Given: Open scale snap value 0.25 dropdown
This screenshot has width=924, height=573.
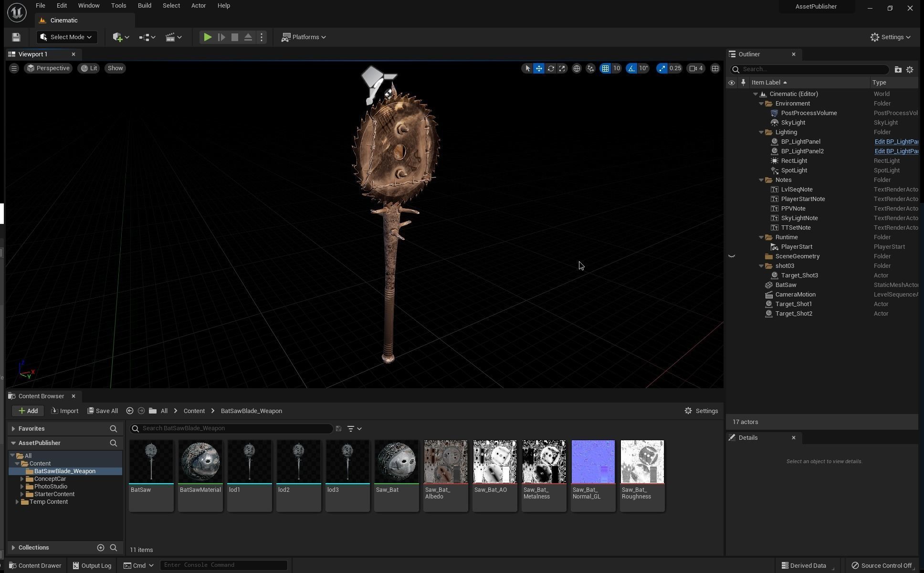Looking at the screenshot, I should (x=675, y=68).
